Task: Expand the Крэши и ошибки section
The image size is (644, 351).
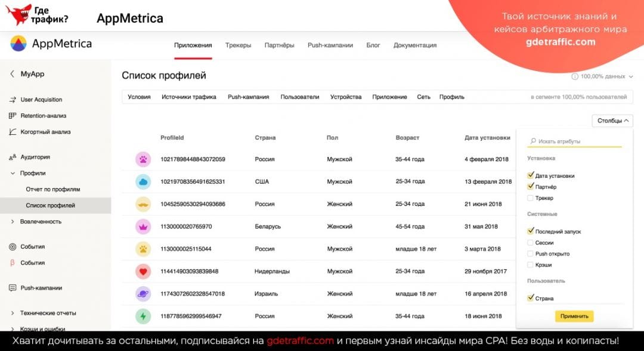Action: (x=13, y=329)
